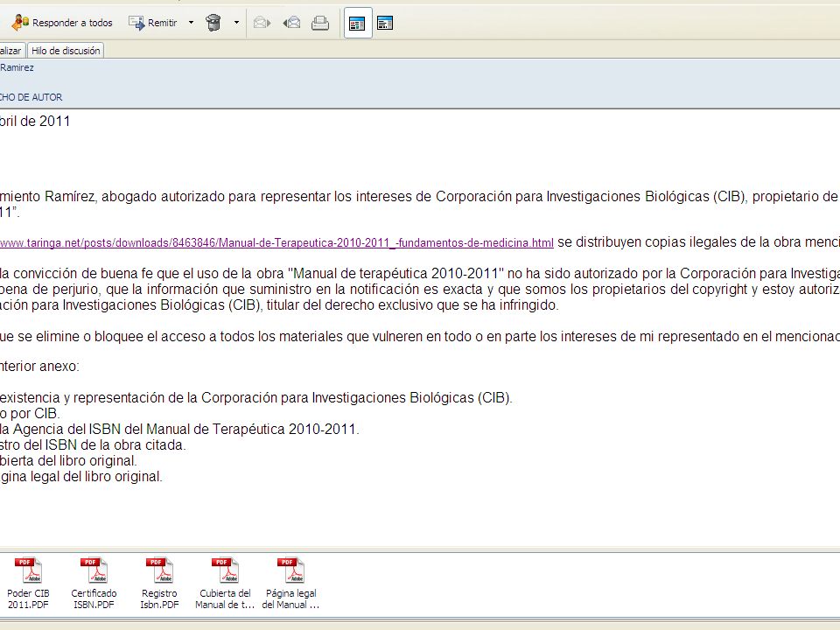840x630 pixels.
Task: Click the line 'gina legal del libro original.'
Action: 80,476
